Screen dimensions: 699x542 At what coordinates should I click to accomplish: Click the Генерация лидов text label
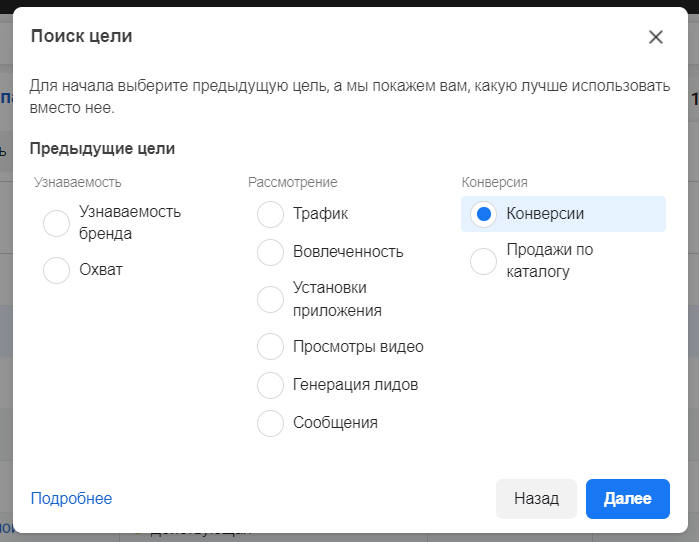pos(355,385)
